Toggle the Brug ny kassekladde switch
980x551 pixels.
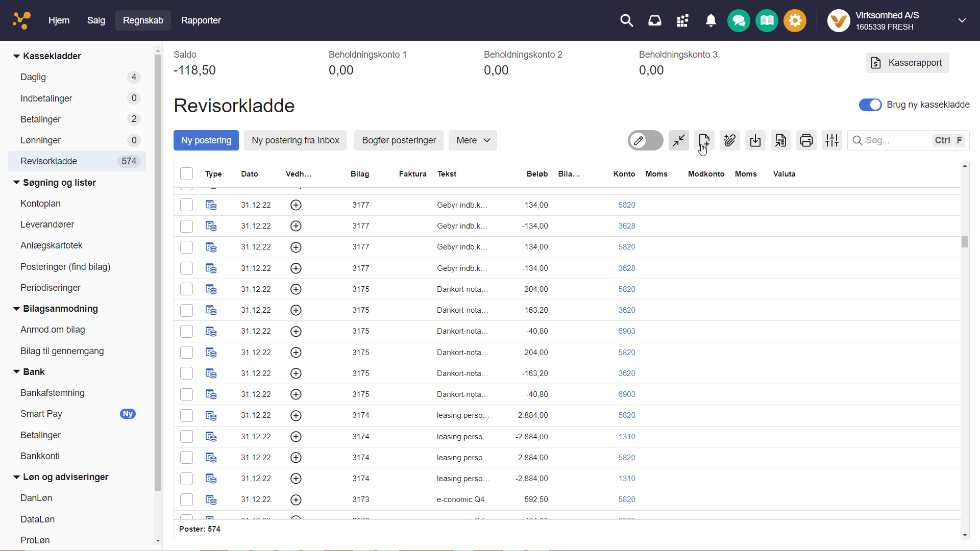click(x=870, y=105)
